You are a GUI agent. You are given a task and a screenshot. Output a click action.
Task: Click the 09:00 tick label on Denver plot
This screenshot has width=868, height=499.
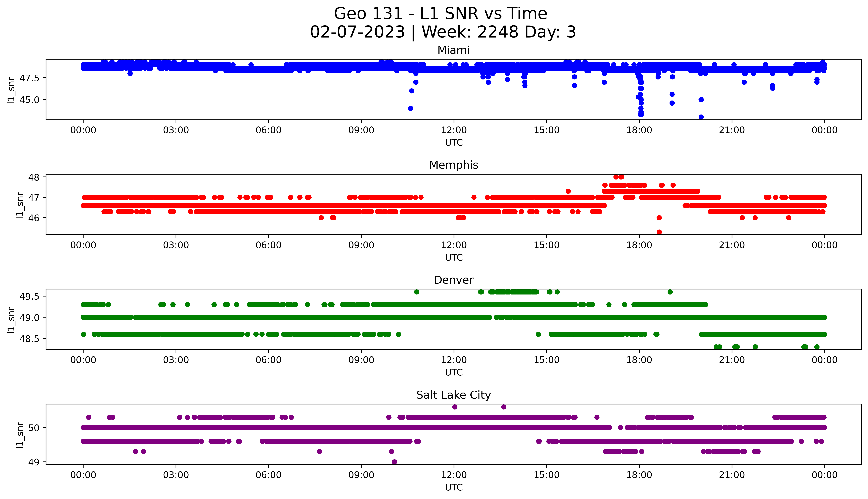361,360
